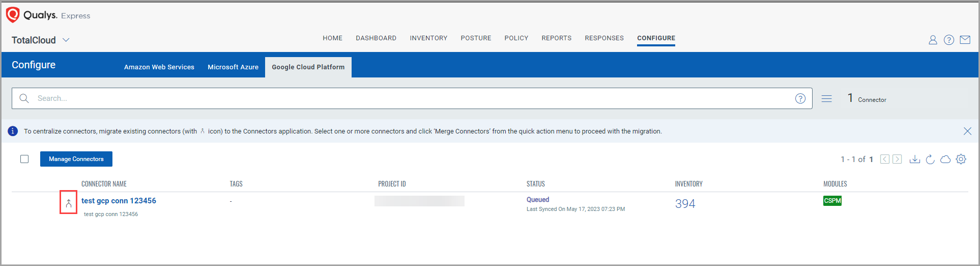This screenshot has width=980, height=266.
Task: Open the RESPONSES menu
Action: pyautogui.click(x=604, y=38)
